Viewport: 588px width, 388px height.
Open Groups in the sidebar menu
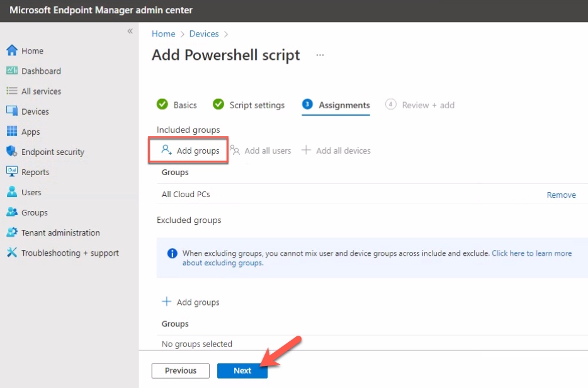point(35,213)
